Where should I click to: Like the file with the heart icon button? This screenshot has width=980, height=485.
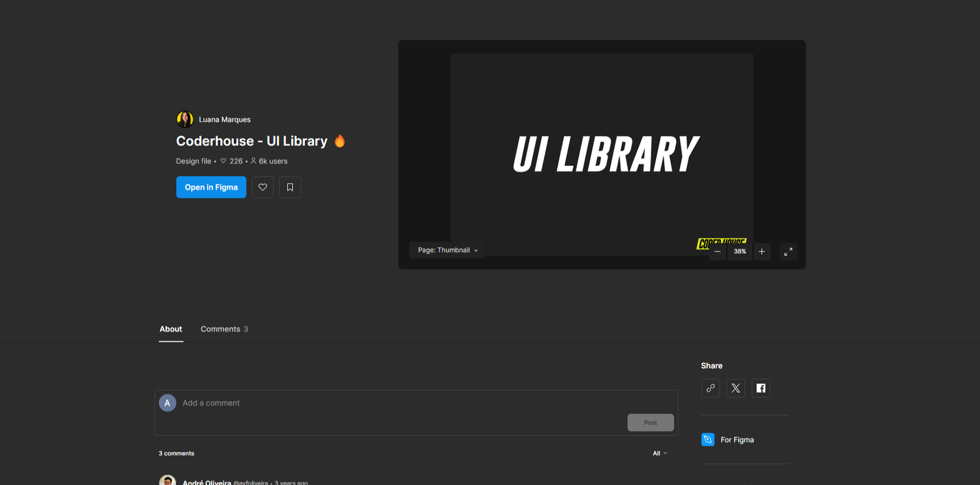pos(262,187)
